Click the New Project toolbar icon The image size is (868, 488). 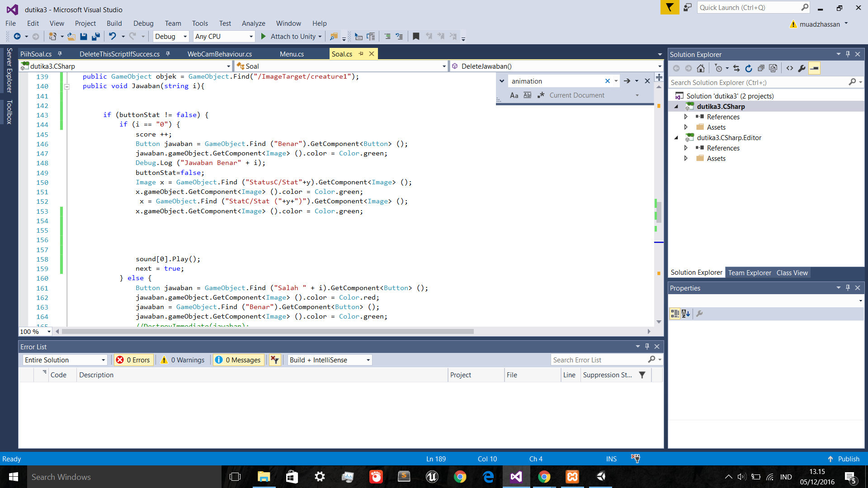point(53,37)
